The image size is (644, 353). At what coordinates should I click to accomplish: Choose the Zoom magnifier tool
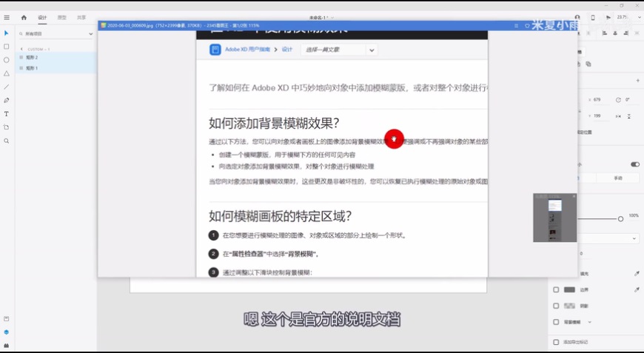point(6,141)
